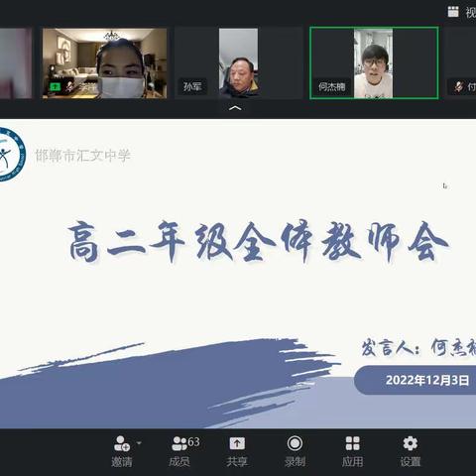Image resolution: width=476 pixels, height=476 pixels.
Task: Click the 孙军 name label
Action: point(192,87)
